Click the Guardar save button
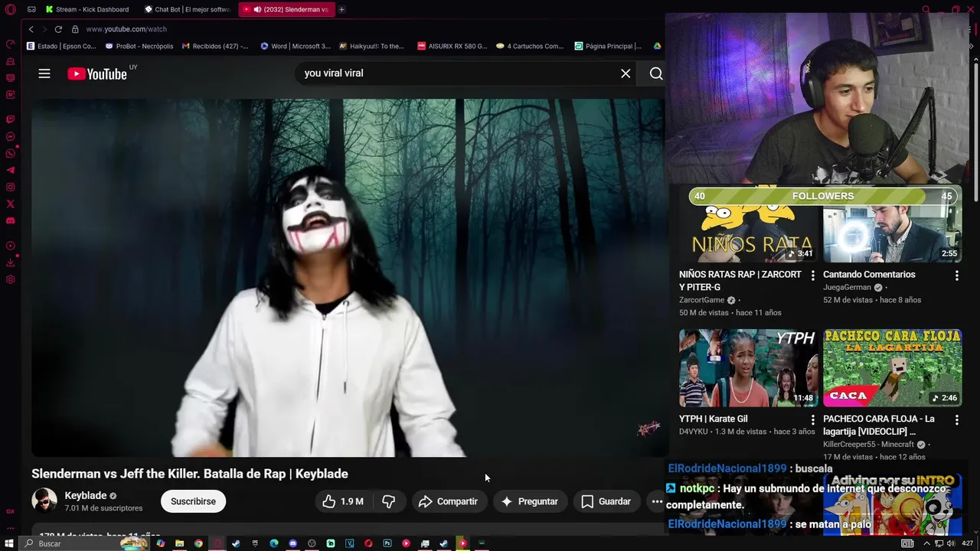 click(x=606, y=501)
